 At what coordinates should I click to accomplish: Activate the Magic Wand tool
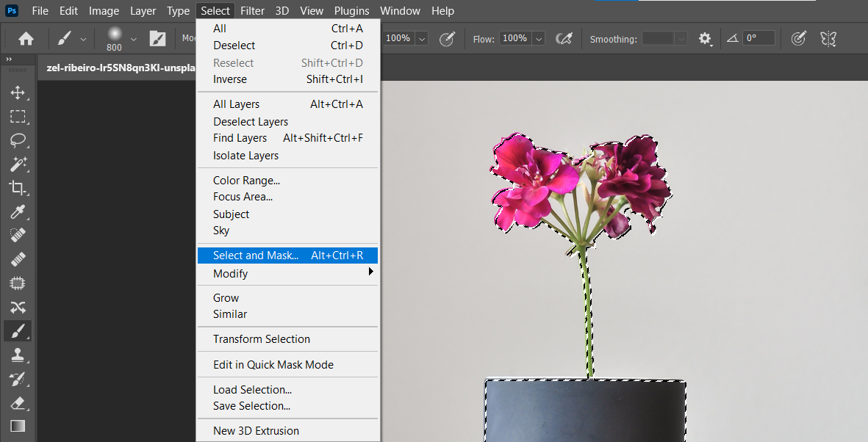(18, 163)
